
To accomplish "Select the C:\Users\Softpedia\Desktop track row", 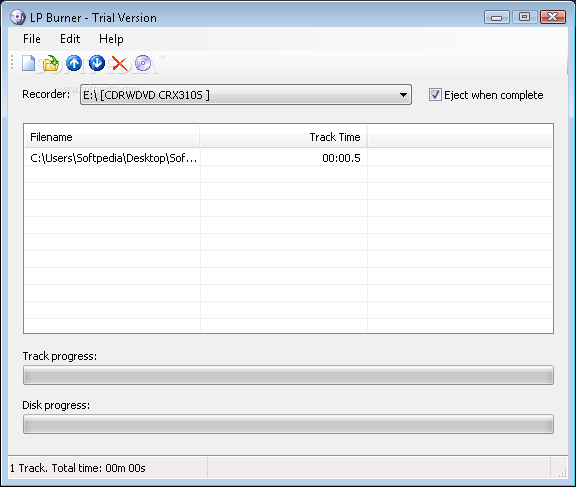I will [x=288, y=158].
